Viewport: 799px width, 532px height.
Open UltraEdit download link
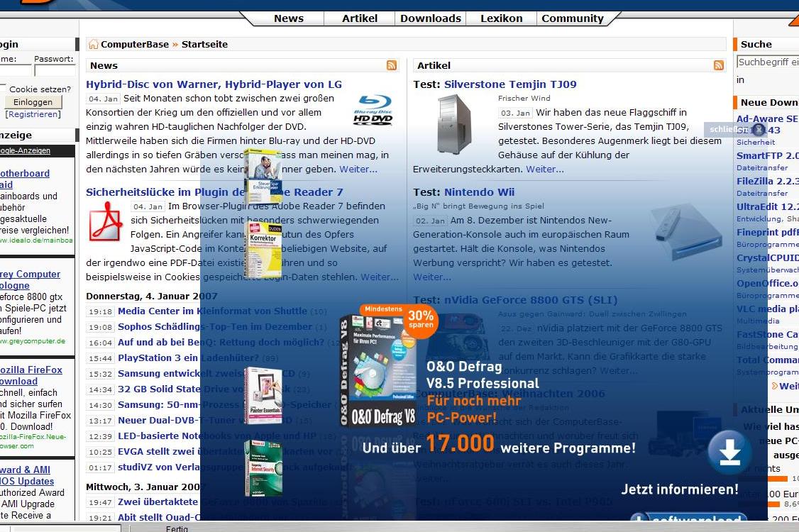767,207
